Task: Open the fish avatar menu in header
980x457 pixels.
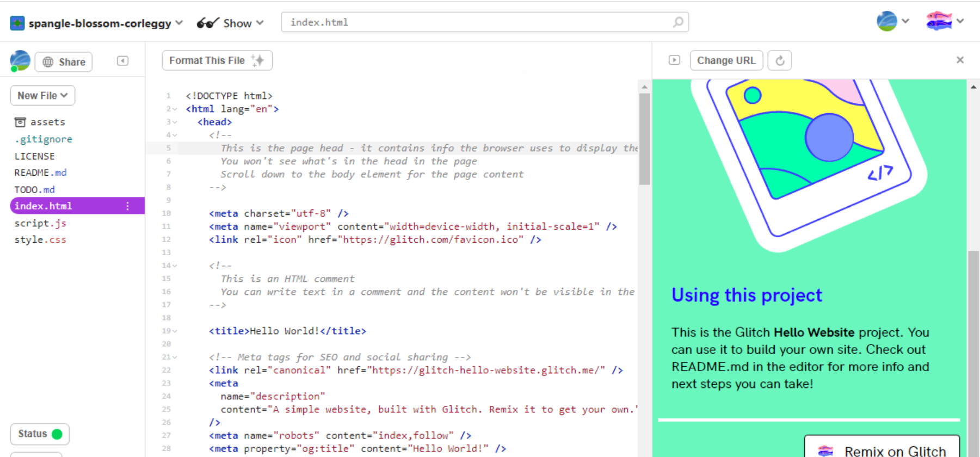Action: 945,21
